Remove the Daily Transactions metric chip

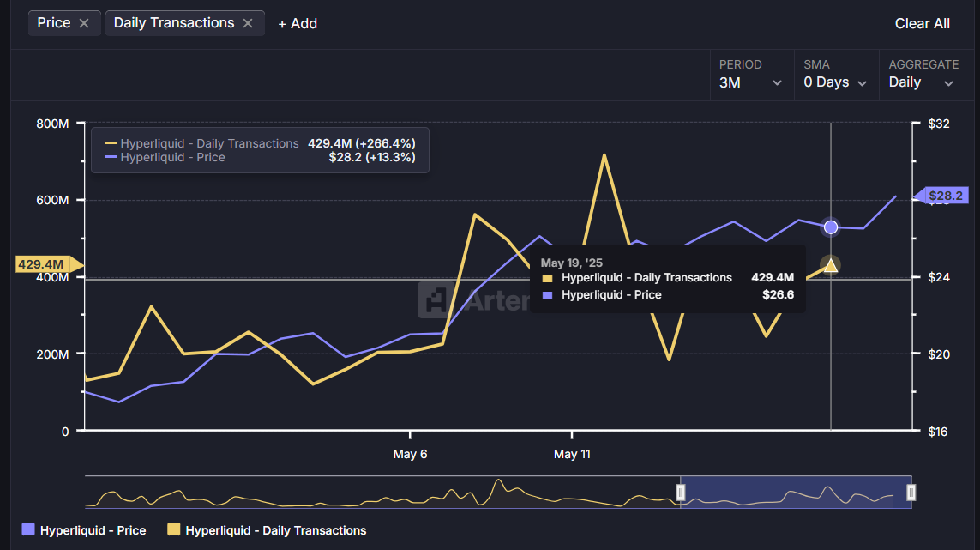coord(248,23)
